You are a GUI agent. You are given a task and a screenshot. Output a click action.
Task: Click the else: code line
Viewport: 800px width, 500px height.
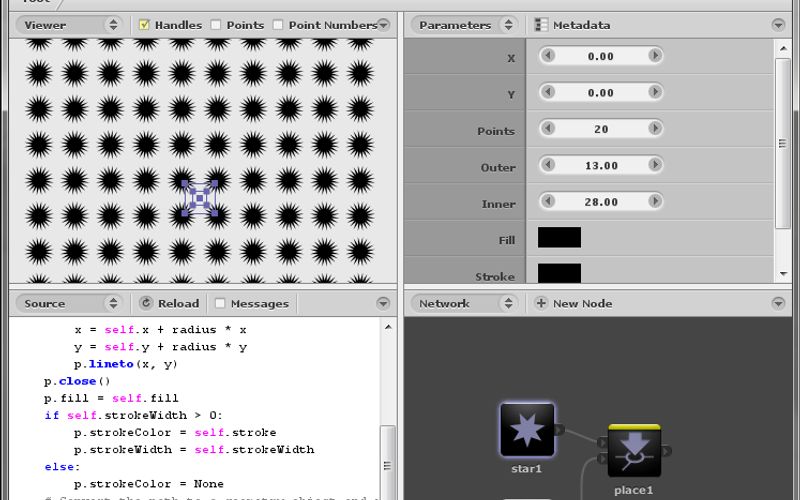pos(62,466)
